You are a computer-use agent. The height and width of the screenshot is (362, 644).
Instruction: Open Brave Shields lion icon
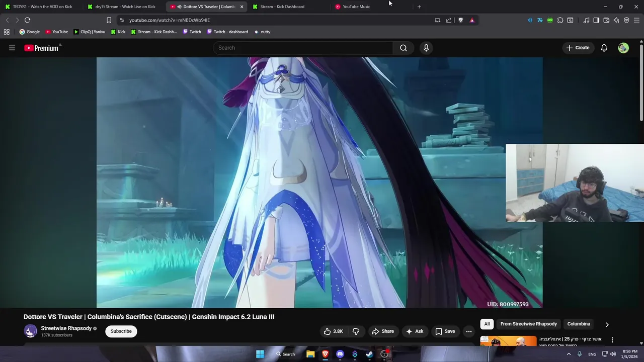tap(460, 20)
